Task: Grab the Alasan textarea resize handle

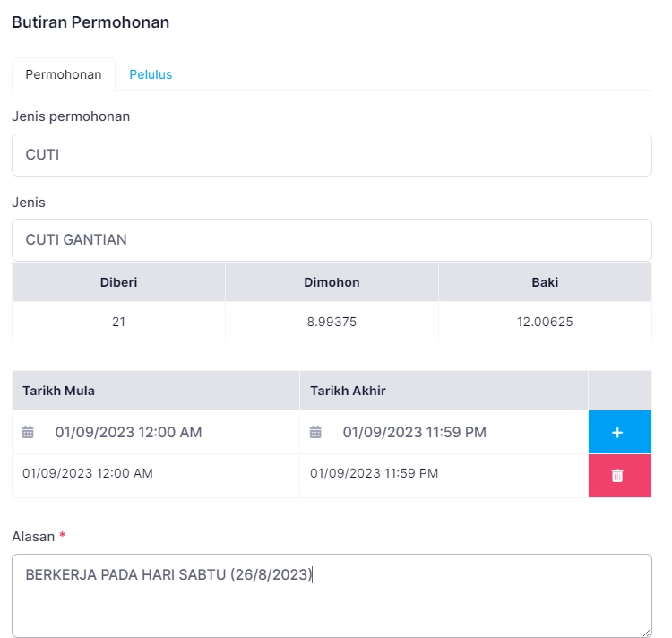Action: (x=647, y=633)
